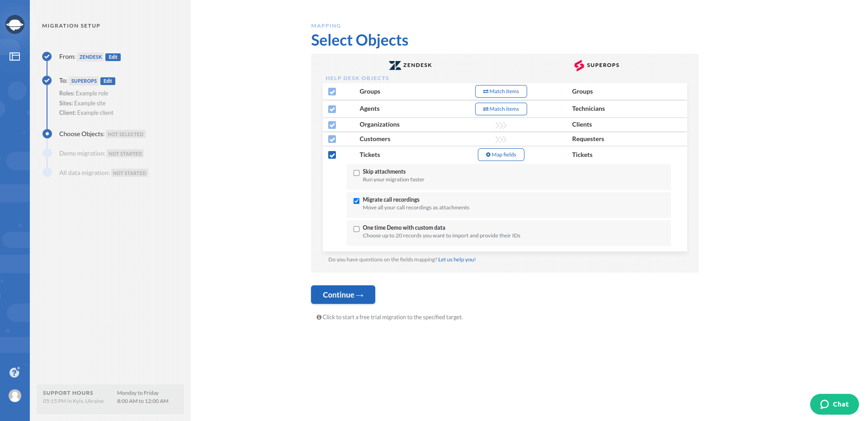Screen dimensions: 868x421
Task: Click the SUPEROPS target tag
Action: [x=84, y=81]
